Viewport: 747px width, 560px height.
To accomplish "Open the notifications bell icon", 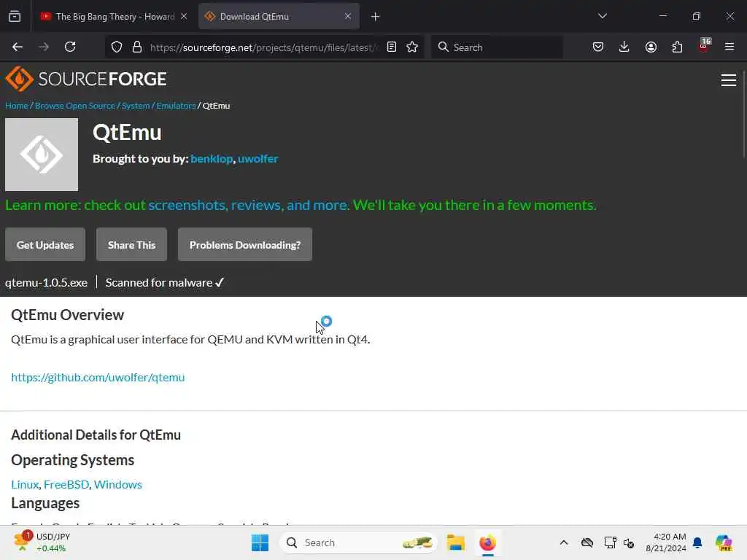I will click(x=697, y=542).
